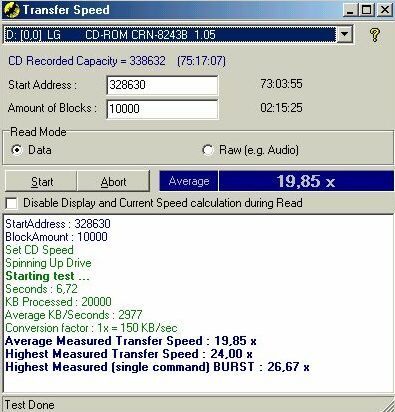The image size is (395, 412).
Task: Click the 02:15:25 time value
Action: tap(281, 108)
